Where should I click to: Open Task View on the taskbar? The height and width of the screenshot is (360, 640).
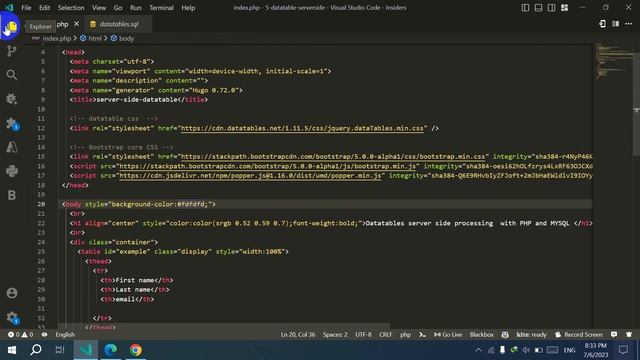60,350
